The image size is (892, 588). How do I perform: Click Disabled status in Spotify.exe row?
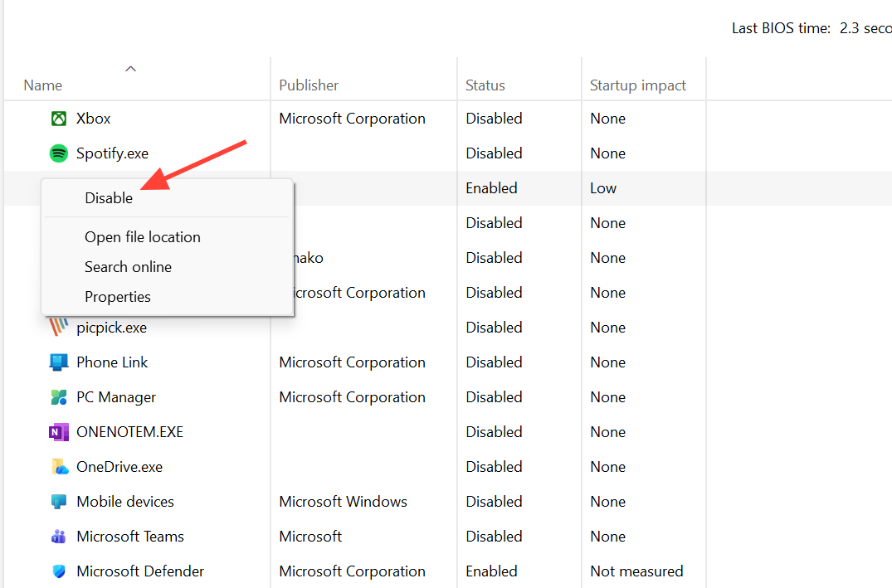(494, 153)
